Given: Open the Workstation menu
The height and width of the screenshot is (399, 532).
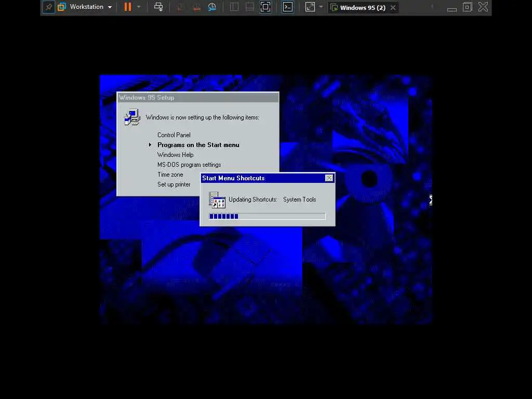Looking at the screenshot, I should pos(90,7).
